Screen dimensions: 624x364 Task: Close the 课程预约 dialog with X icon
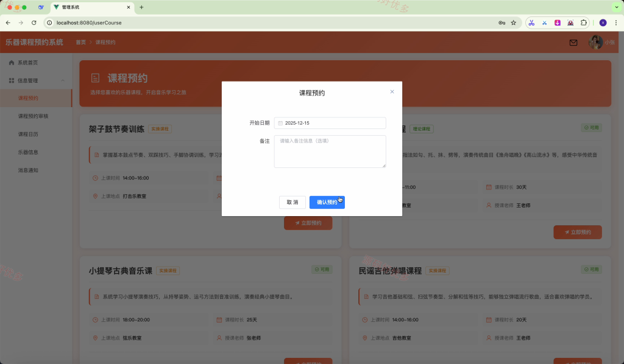[392, 92]
